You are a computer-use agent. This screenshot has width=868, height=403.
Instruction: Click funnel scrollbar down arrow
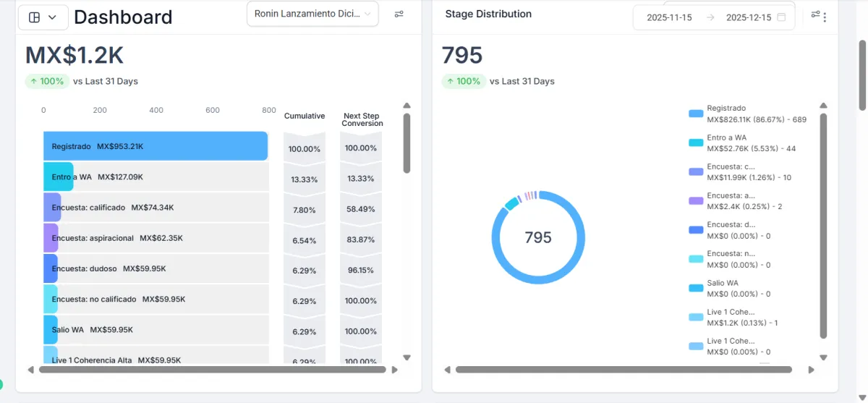pyautogui.click(x=407, y=357)
